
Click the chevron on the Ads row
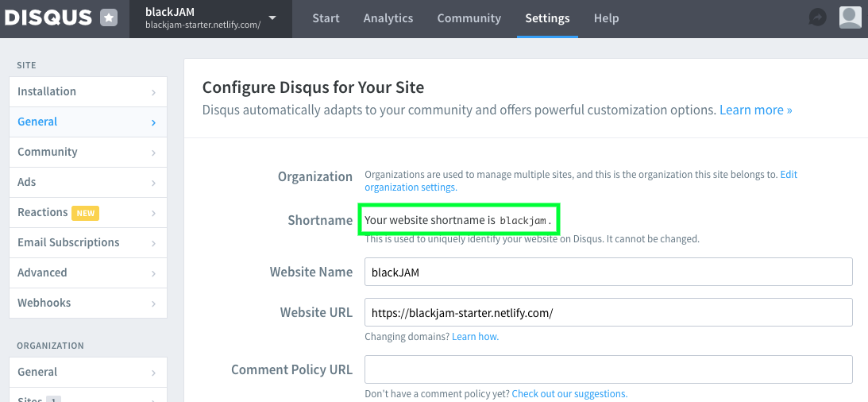[153, 184]
